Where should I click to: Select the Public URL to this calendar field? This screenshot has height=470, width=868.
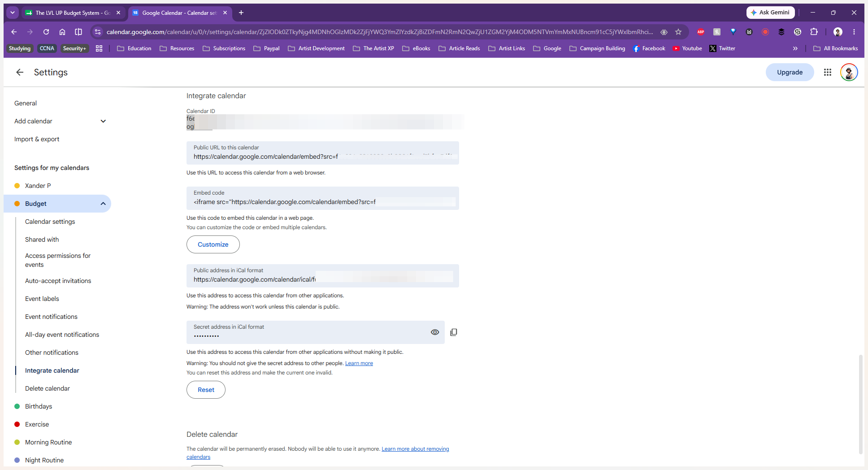click(x=323, y=153)
